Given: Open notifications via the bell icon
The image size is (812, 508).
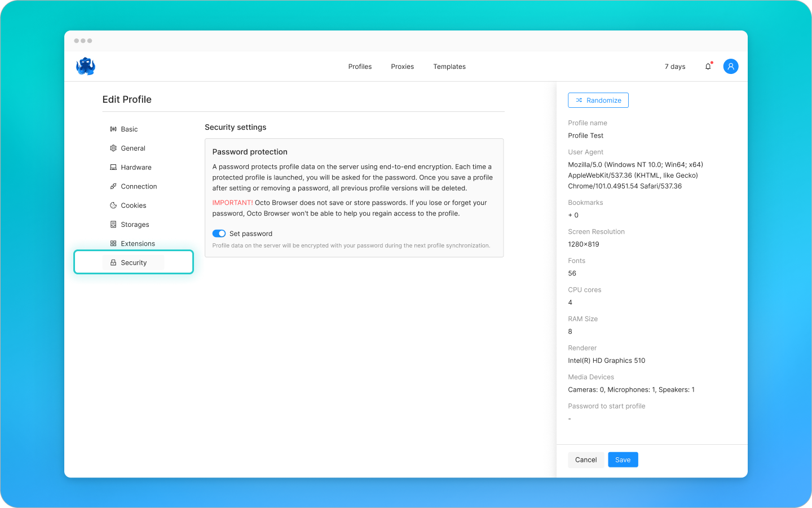Looking at the screenshot, I should coord(708,66).
